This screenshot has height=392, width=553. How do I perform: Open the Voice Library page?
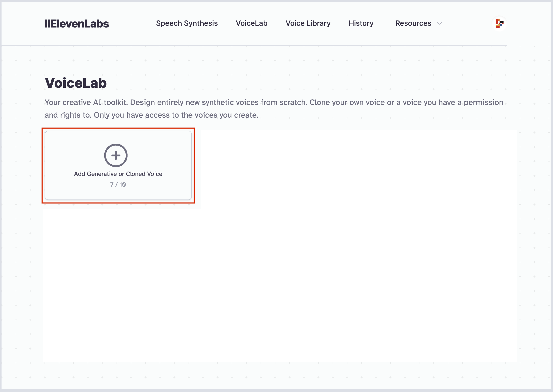[x=308, y=23]
